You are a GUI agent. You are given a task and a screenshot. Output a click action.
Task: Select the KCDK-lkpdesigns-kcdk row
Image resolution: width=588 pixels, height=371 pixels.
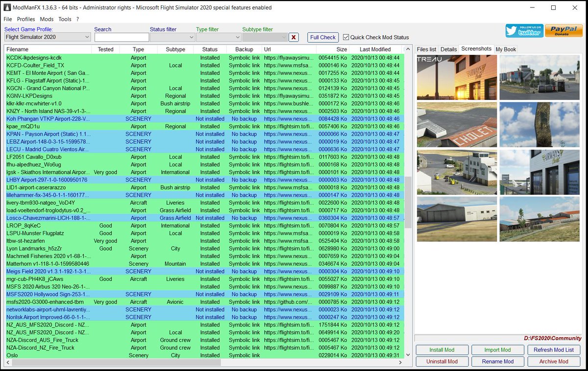point(204,58)
